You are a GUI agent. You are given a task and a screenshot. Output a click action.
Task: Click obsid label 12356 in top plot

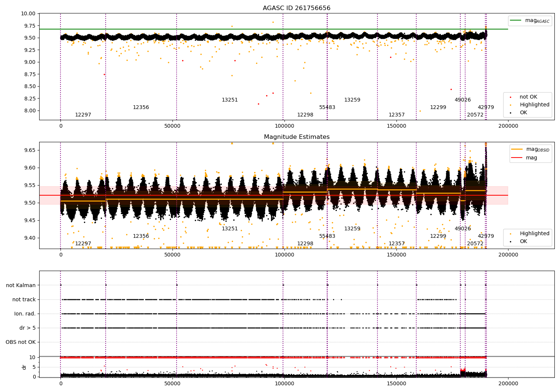(x=141, y=108)
